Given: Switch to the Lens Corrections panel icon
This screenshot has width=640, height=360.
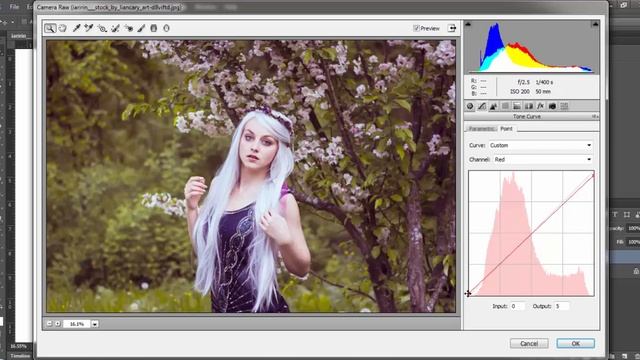Looking at the screenshot, I should (529, 106).
